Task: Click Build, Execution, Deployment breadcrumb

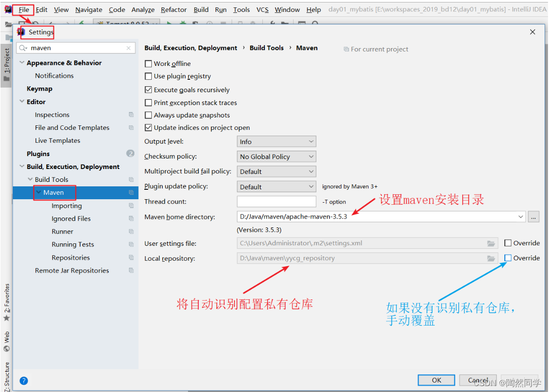Action: pos(190,48)
